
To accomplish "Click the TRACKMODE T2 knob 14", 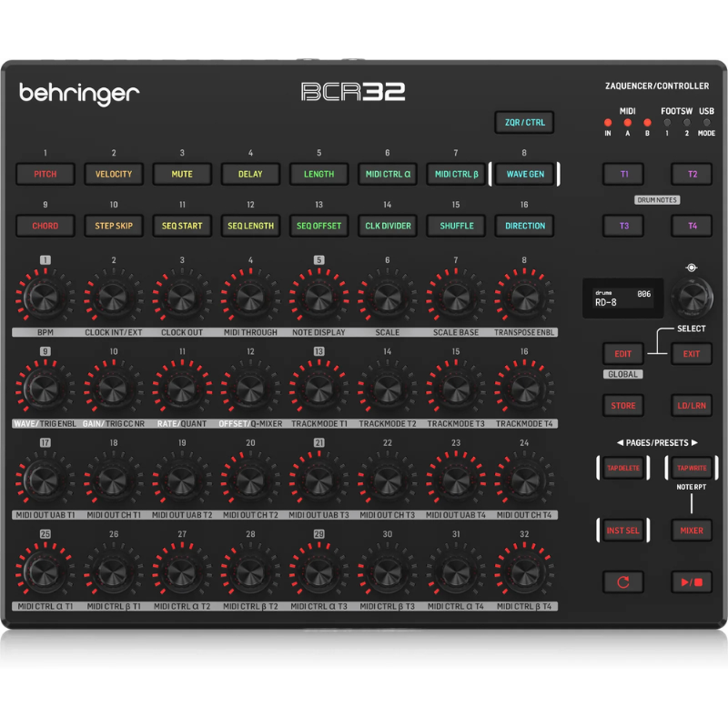I will [x=387, y=389].
